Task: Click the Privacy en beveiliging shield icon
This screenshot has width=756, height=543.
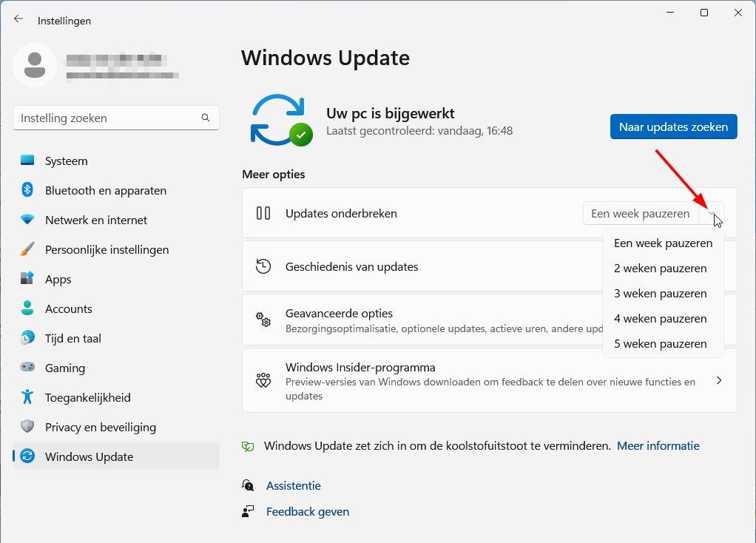Action: 27,427
